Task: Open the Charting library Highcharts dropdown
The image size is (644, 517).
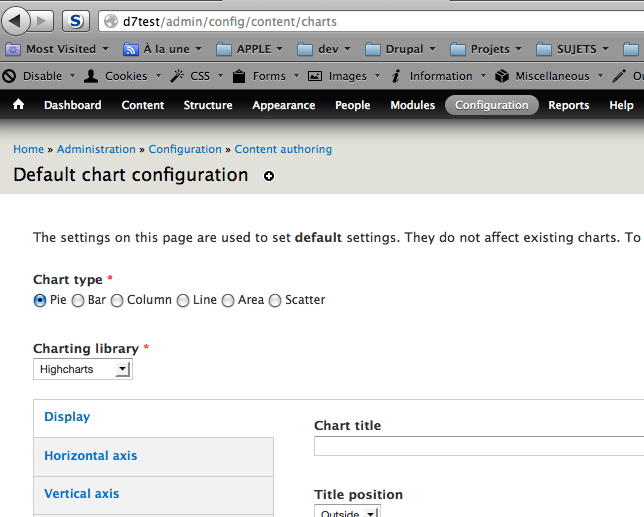Action: (x=83, y=369)
